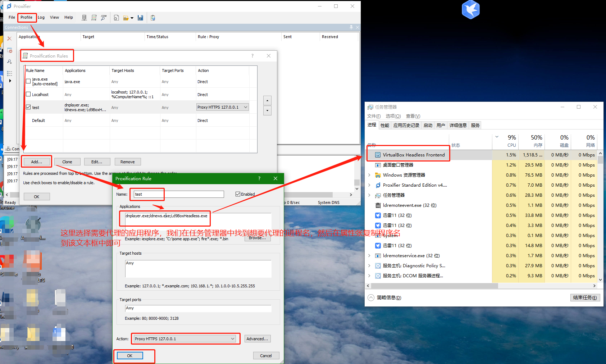Open the Log menu
606x364 pixels.
(x=41, y=17)
